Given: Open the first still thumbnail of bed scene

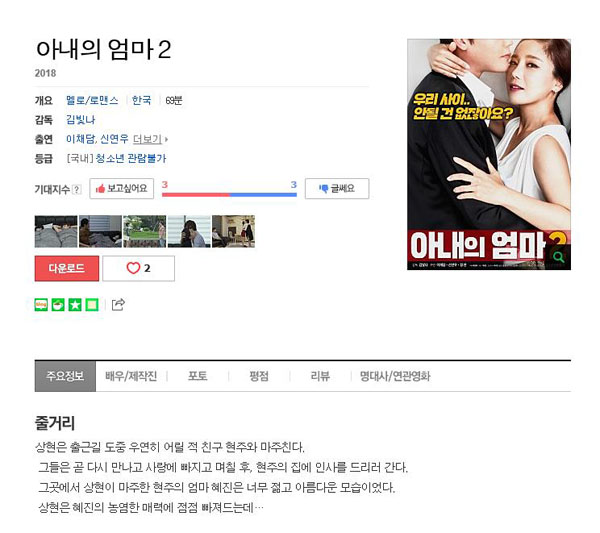Looking at the screenshot, I should click(56, 231).
